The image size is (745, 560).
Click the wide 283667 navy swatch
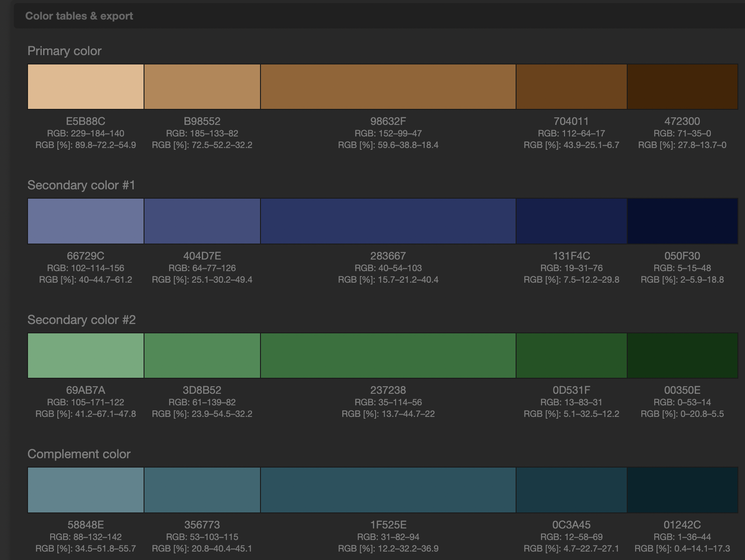[x=388, y=221]
